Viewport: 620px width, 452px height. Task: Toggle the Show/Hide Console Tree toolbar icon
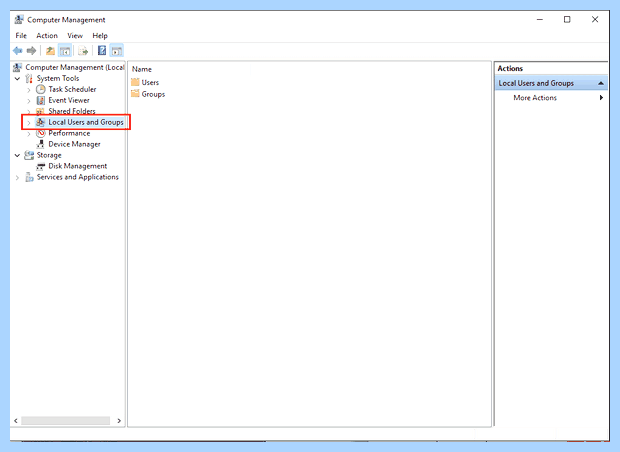pos(65,51)
